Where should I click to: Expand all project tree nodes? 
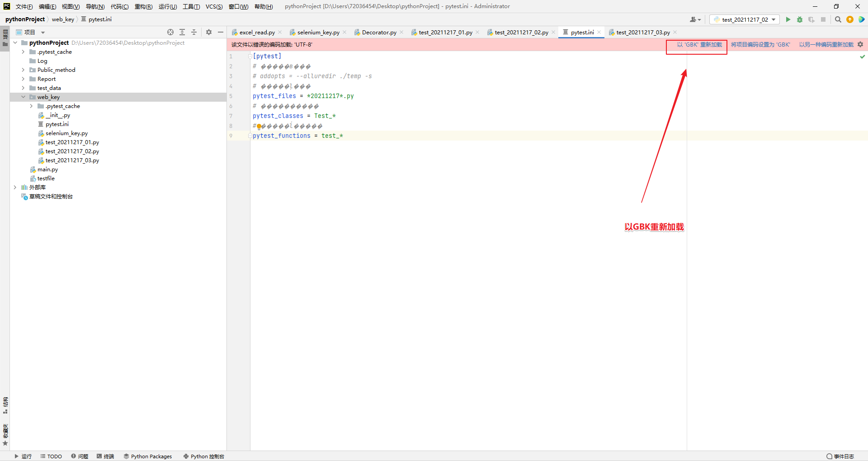[x=182, y=32]
